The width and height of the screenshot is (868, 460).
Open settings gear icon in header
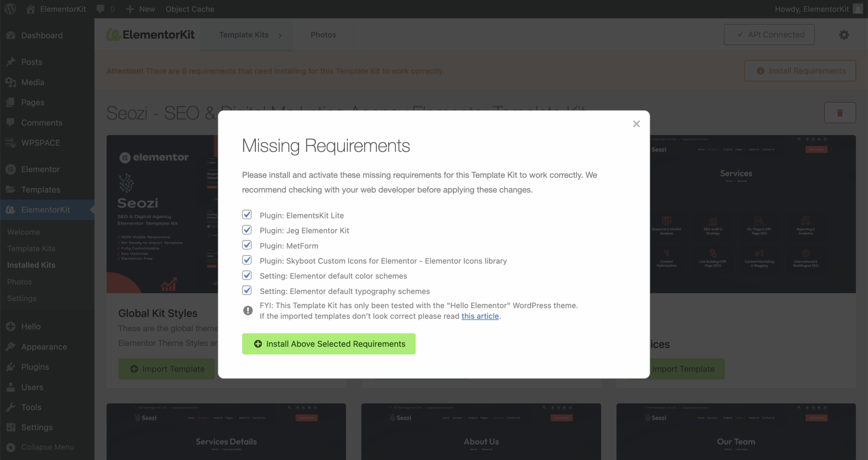click(844, 35)
